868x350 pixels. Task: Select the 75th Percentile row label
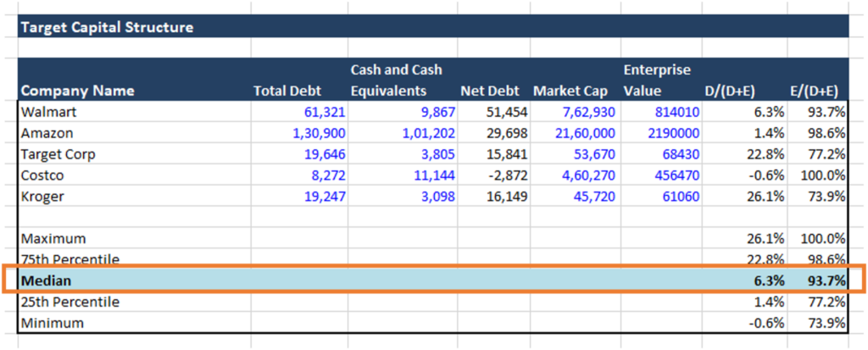tap(70, 259)
